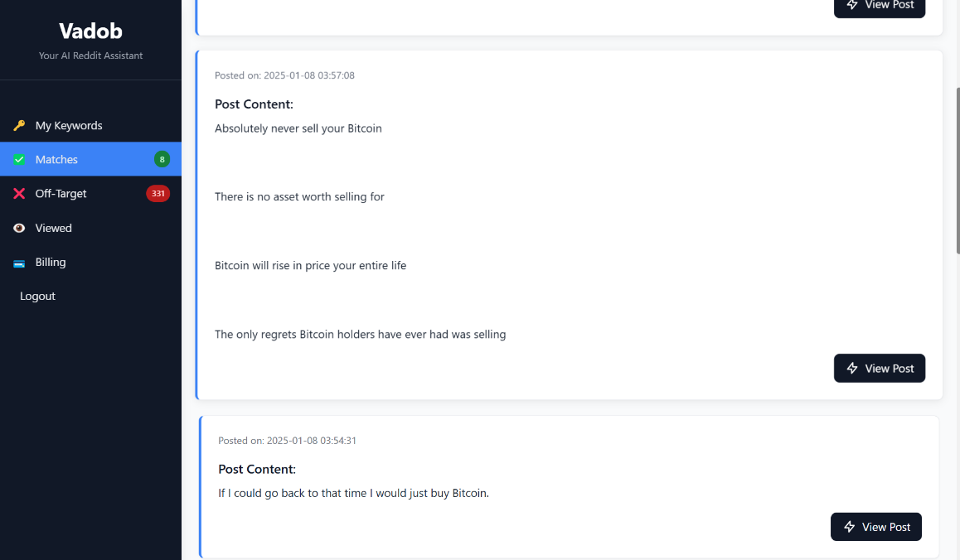View Post for 'go back to that time'
This screenshot has height=560, width=960.
(x=876, y=527)
